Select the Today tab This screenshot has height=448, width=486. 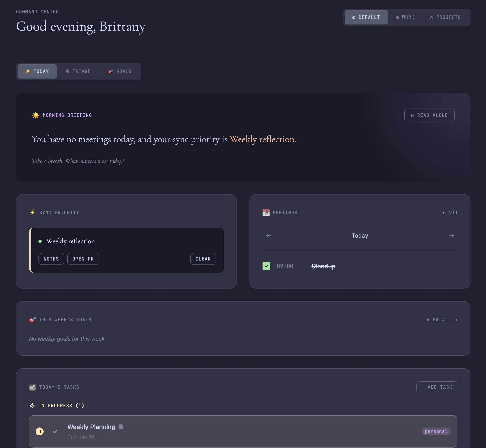click(x=37, y=71)
